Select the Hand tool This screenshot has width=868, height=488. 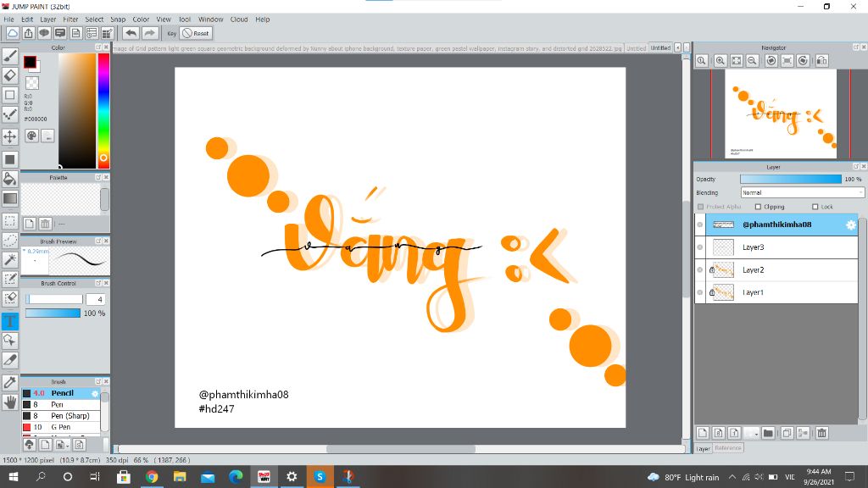pos(10,402)
